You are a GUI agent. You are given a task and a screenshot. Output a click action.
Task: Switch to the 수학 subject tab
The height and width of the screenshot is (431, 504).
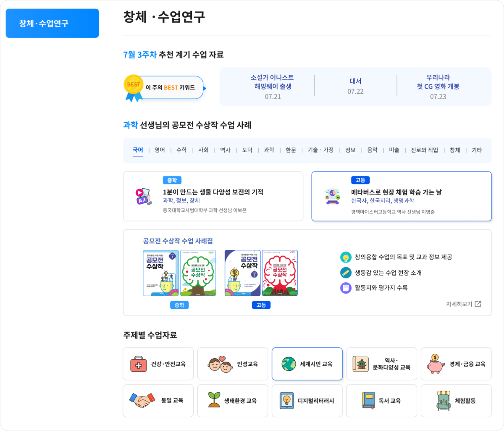click(x=181, y=150)
